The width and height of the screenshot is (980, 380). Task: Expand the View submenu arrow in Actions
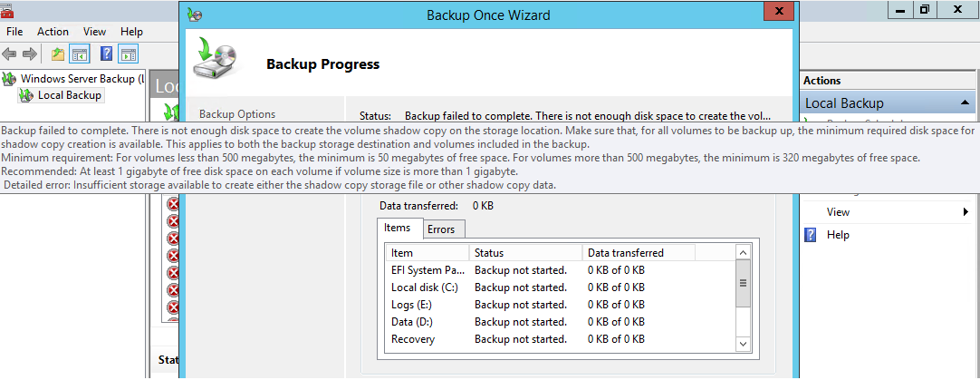pos(966,212)
